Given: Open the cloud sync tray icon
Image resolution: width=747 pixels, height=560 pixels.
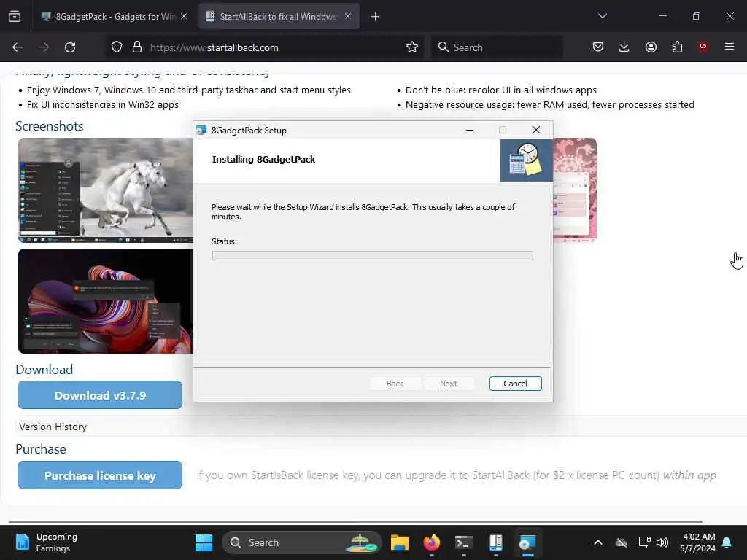Looking at the screenshot, I should tap(622, 542).
